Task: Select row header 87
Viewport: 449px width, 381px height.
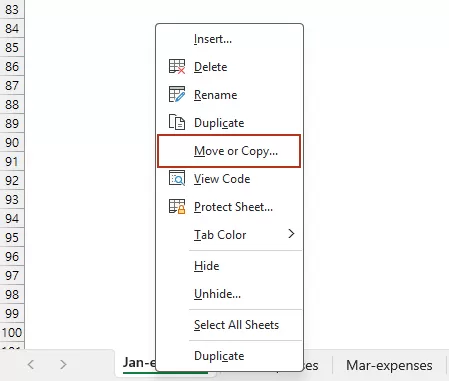Action: pyautogui.click(x=12, y=85)
